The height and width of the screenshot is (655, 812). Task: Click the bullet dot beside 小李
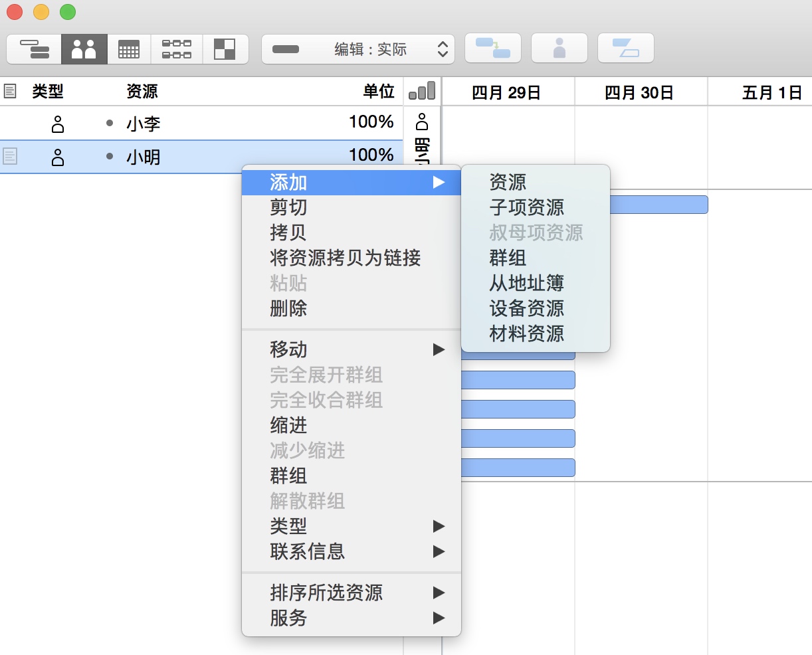point(110,123)
